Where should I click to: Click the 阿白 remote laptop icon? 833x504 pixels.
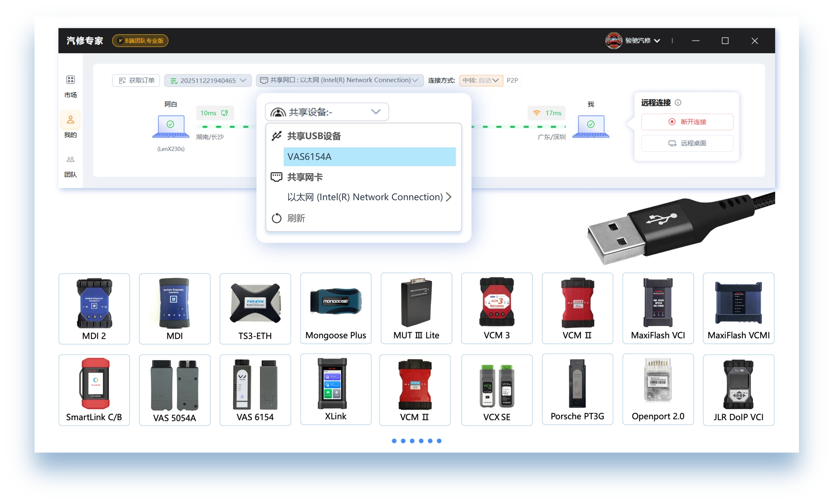coord(171,126)
